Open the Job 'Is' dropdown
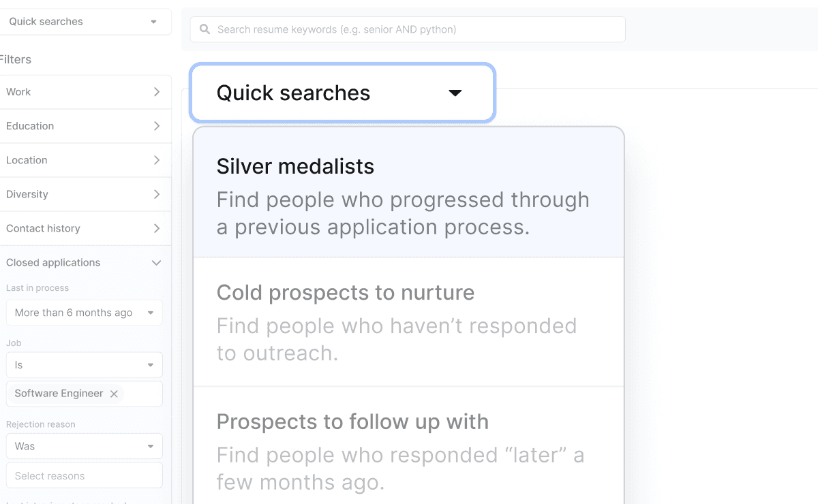 (x=84, y=365)
